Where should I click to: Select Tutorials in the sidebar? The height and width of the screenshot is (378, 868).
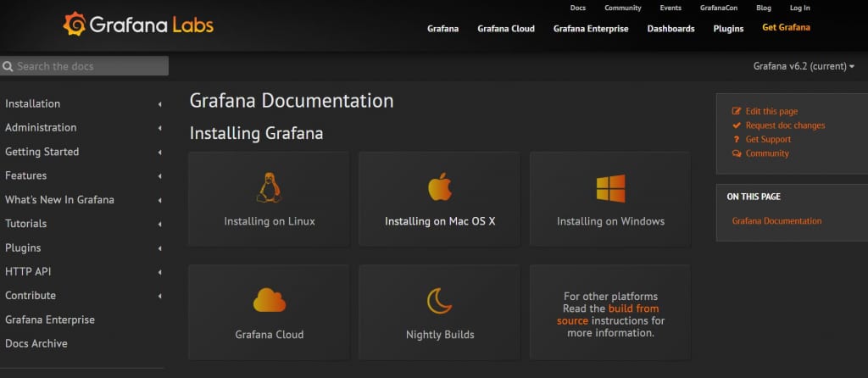[26, 224]
